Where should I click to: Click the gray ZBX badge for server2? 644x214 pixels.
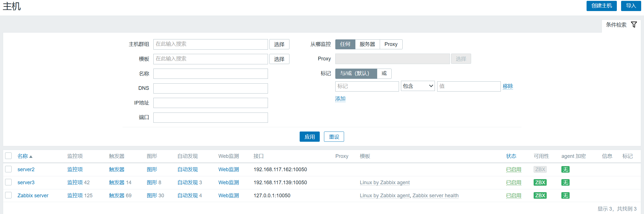540,169
